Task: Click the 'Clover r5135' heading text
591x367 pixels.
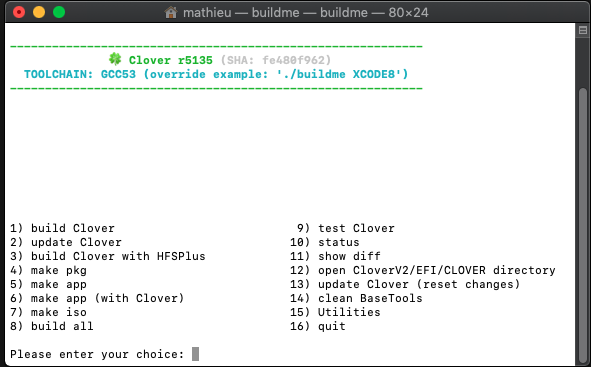Action: pyautogui.click(x=171, y=60)
